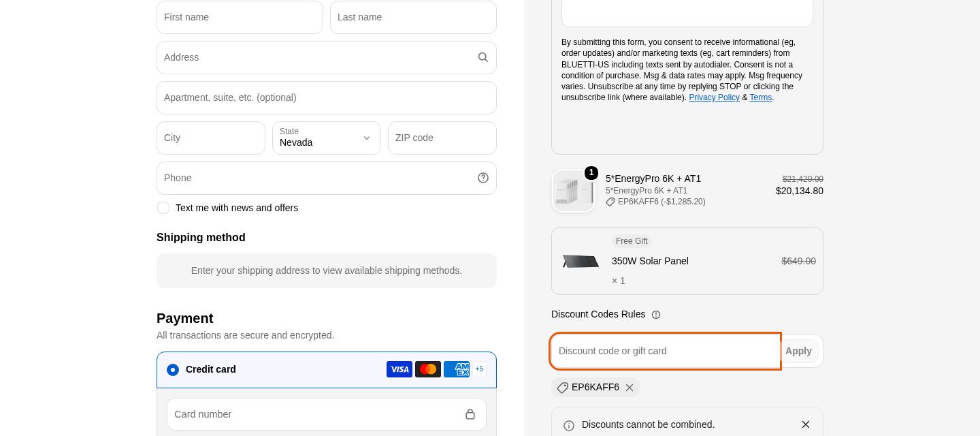Click the Payment heading
Viewport: 980px width, 436px height.
click(x=184, y=318)
